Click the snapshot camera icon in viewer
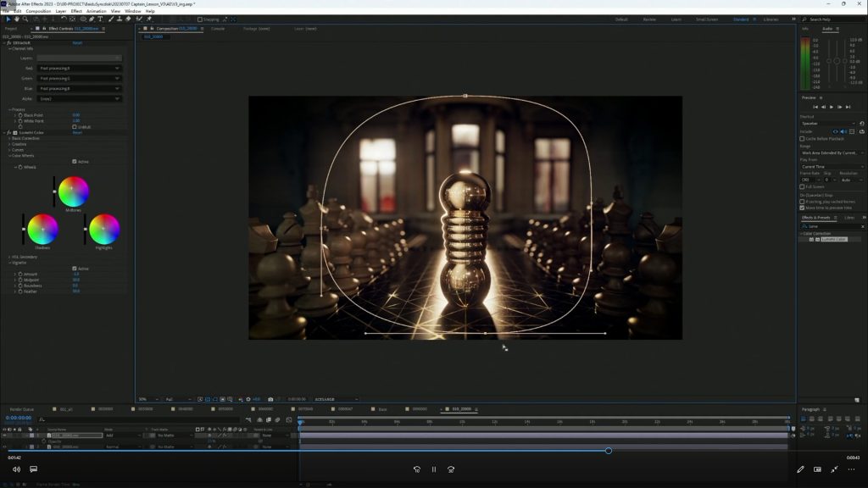The image size is (868, 488). [x=270, y=399]
